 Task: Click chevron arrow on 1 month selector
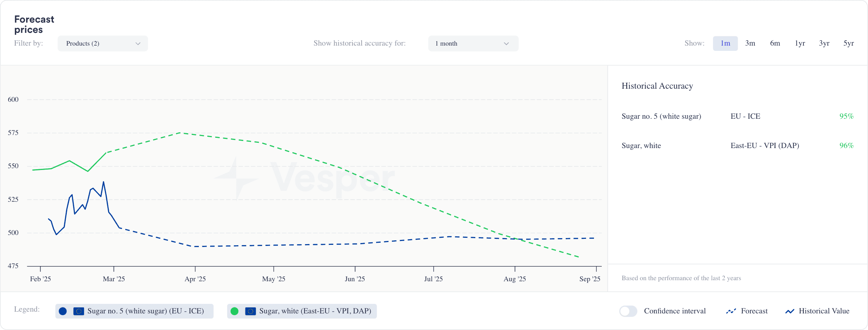506,43
